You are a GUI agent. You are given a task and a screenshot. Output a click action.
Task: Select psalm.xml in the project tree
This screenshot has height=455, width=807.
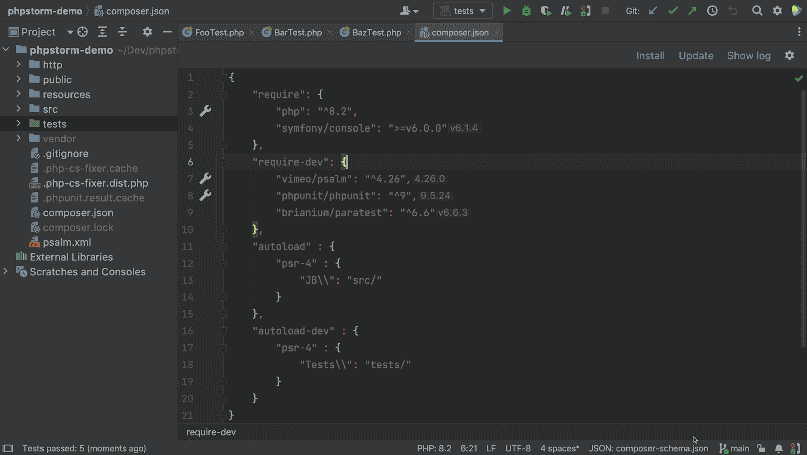67,242
